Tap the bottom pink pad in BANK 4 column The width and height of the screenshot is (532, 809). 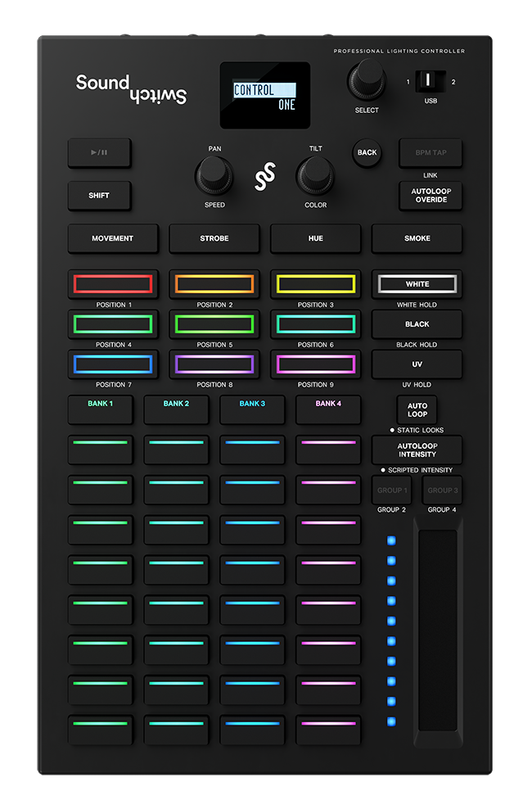click(328, 731)
